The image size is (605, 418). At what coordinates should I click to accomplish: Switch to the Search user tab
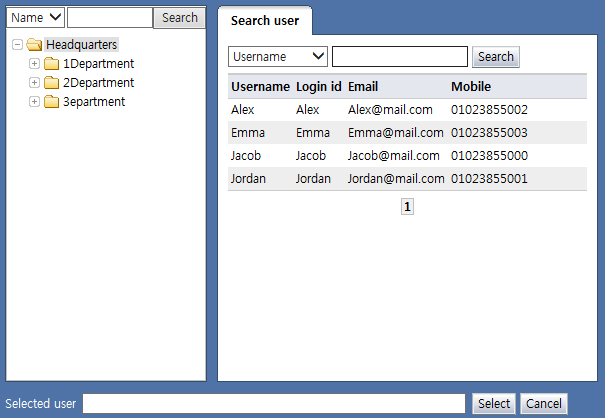tap(264, 20)
